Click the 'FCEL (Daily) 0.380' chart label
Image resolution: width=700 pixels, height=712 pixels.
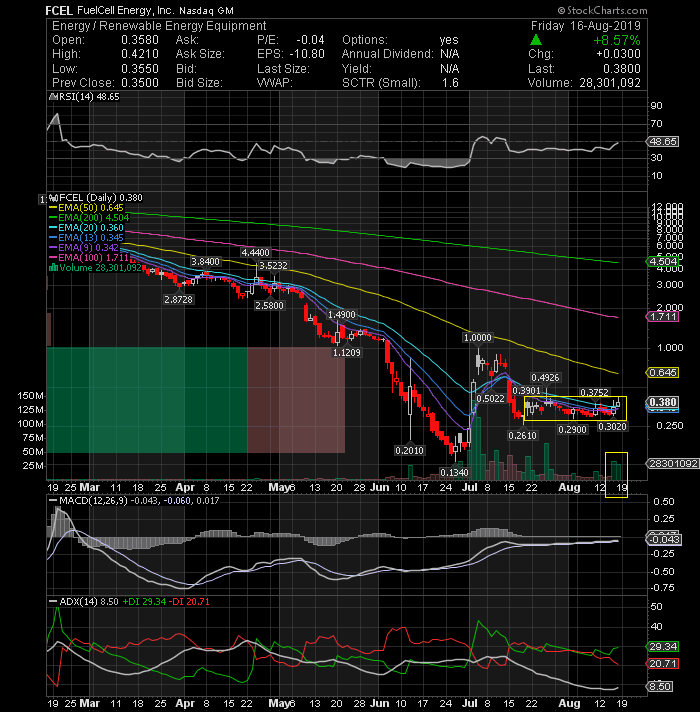[x=96, y=198]
